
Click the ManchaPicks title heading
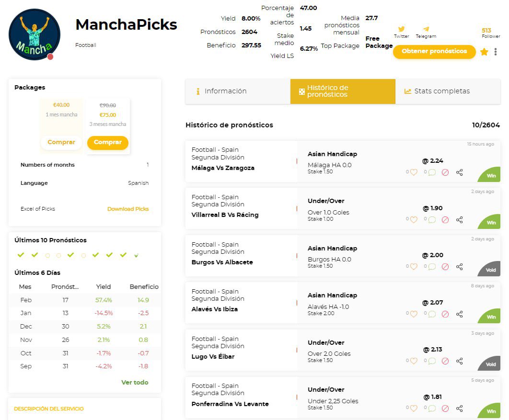pos(126,24)
